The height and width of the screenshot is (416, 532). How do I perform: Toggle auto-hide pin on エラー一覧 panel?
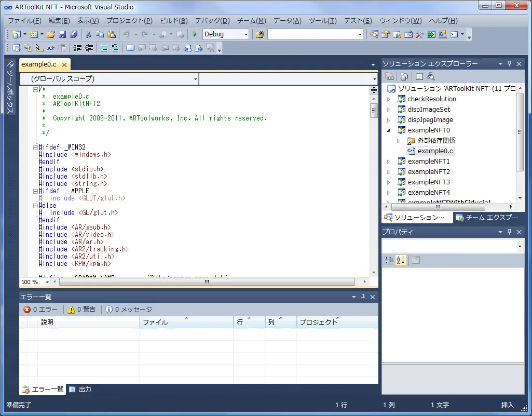click(363, 297)
